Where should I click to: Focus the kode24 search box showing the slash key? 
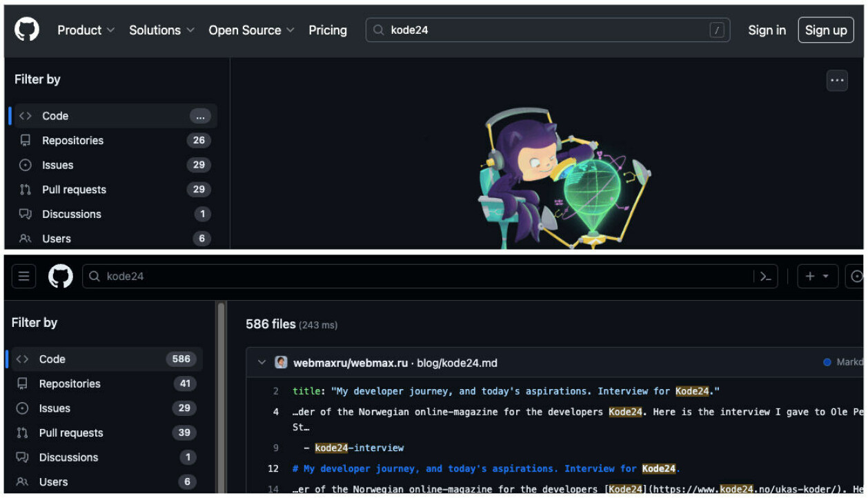click(548, 30)
